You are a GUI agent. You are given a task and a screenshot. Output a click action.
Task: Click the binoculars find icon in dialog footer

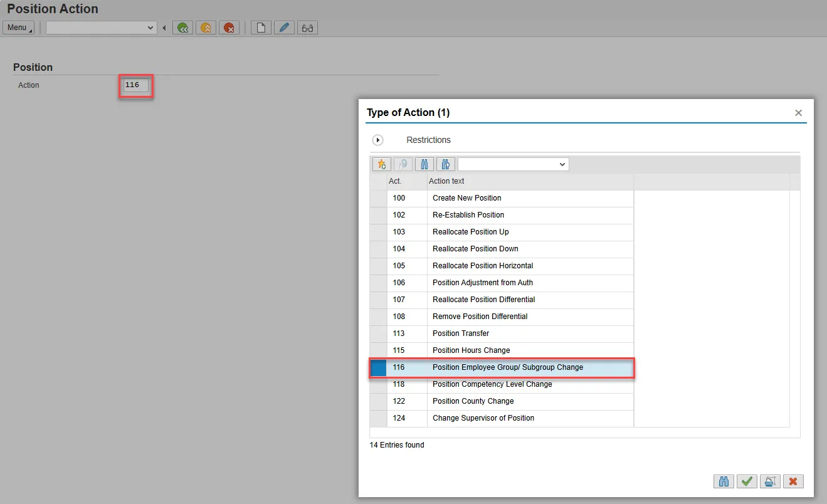pos(723,481)
